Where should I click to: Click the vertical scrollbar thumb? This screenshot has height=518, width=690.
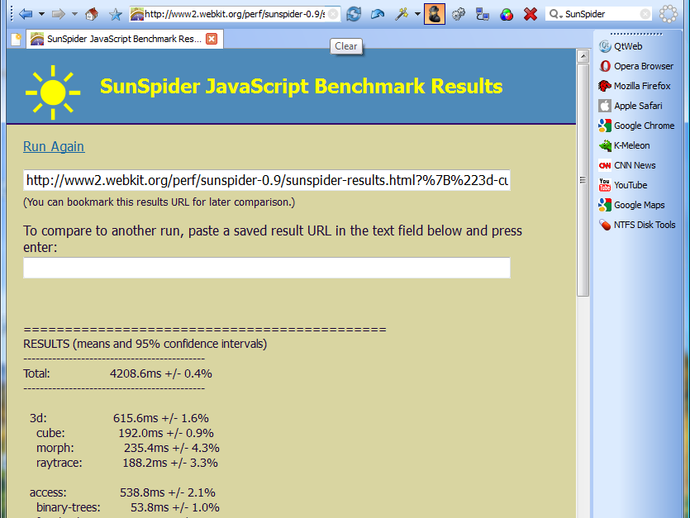click(583, 180)
